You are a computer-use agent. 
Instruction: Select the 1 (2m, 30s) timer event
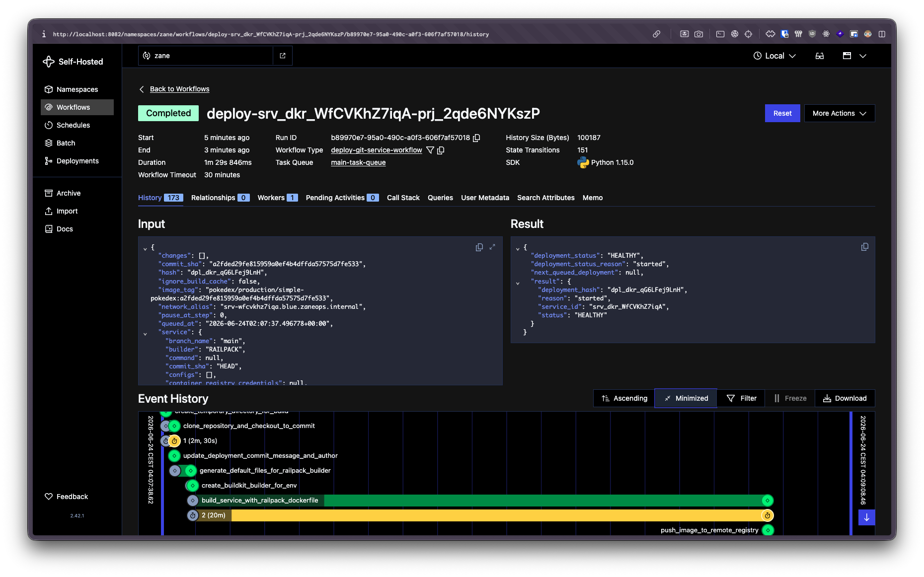click(x=200, y=441)
